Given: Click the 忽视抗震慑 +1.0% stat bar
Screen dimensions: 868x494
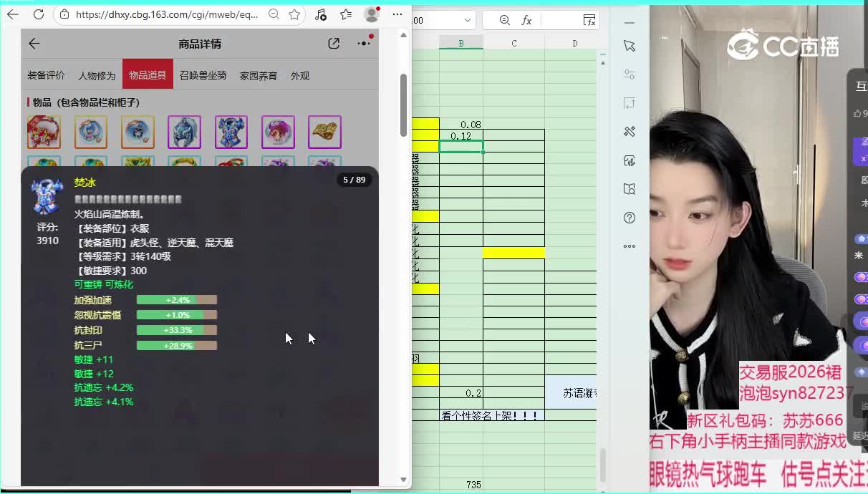Looking at the screenshot, I should coord(177,315).
